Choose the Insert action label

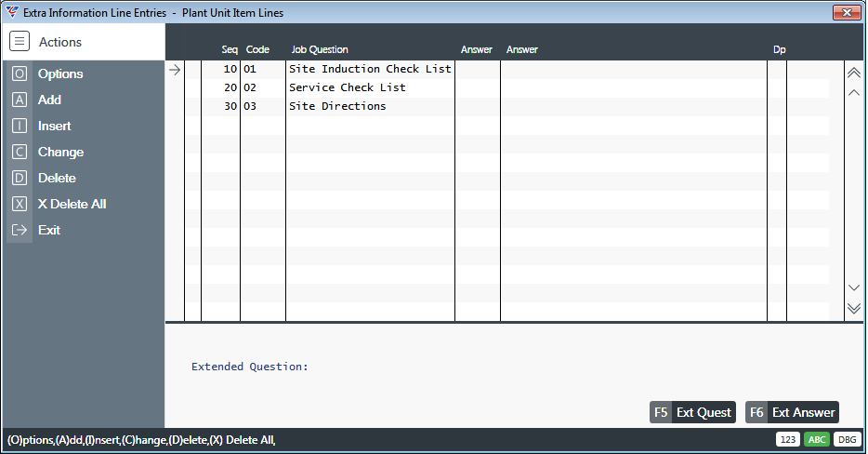tap(54, 126)
